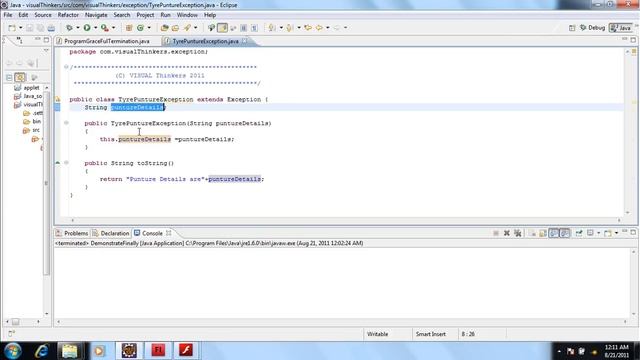Open Internet Explorer from the taskbar

coord(41,351)
